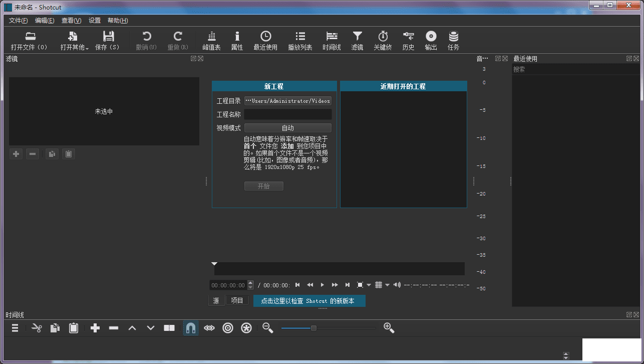Click the timecode spinner arrows
This screenshot has height=364, width=644.
pyautogui.click(x=251, y=285)
